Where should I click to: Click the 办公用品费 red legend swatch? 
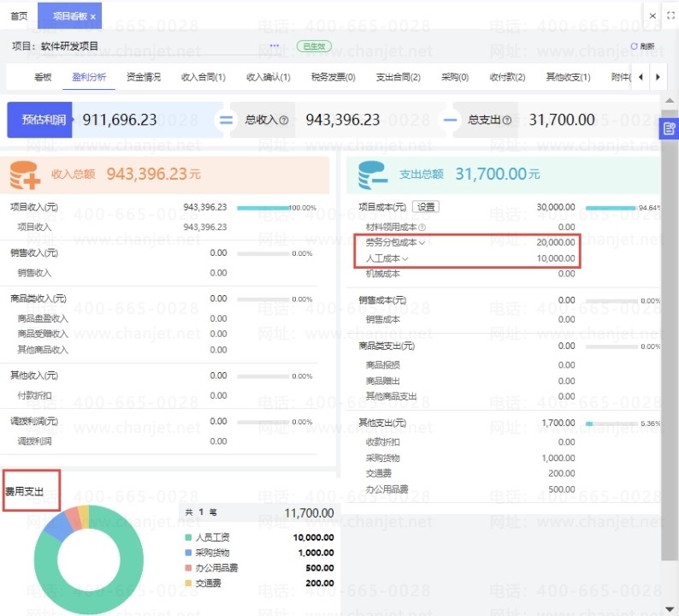click(188, 568)
